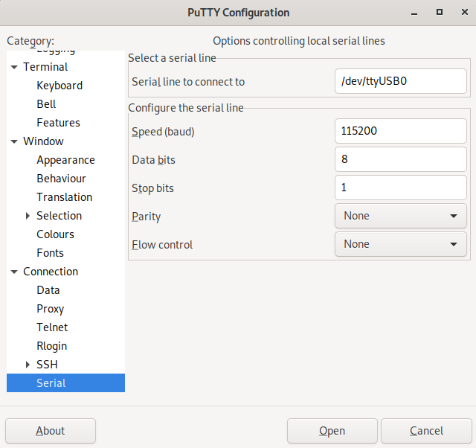Expand the Selection subcategory arrow
This screenshot has width=476, height=448.
[x=28, y=216]
